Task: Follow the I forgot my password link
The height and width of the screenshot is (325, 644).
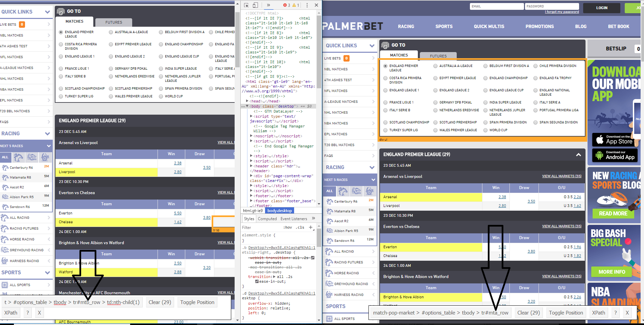Action: [562, 12]
